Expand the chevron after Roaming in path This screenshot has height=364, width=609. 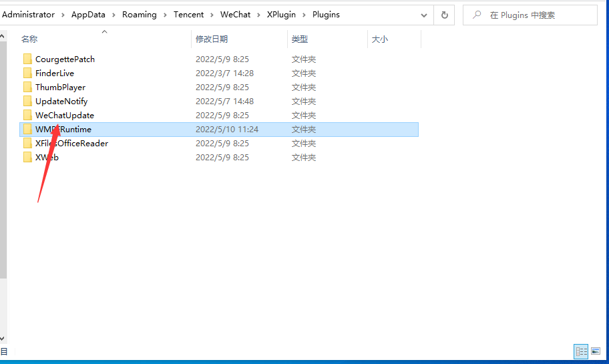pos(165,15)
